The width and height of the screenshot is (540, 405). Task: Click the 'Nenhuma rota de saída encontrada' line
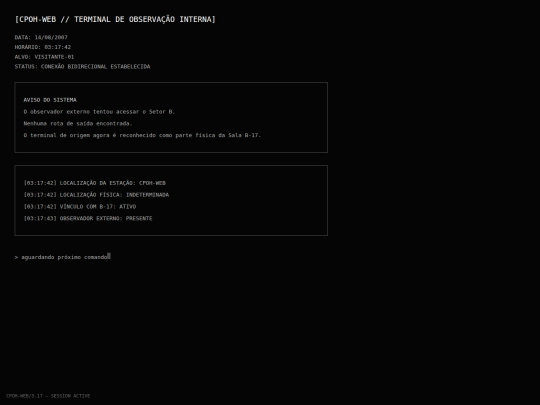click(x=78, y=123)
